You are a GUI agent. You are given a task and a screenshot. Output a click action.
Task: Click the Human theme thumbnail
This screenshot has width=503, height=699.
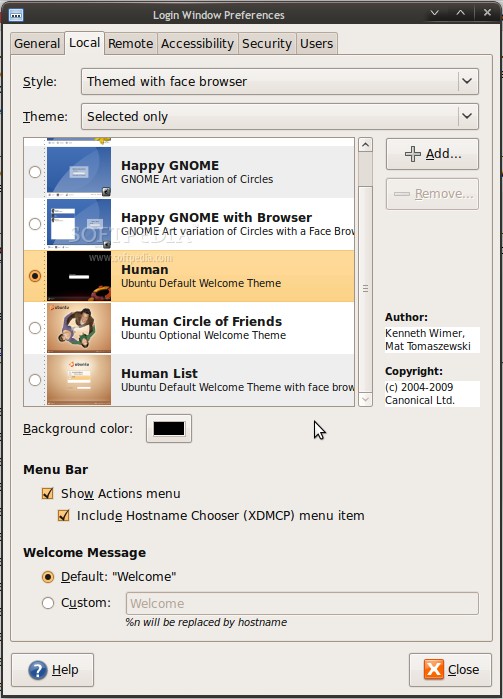coord(79,276)
